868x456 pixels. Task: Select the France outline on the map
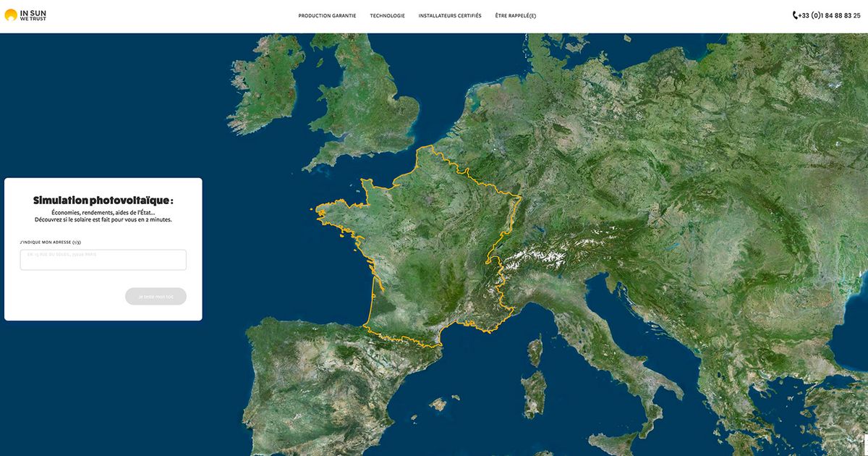[434, 239]
